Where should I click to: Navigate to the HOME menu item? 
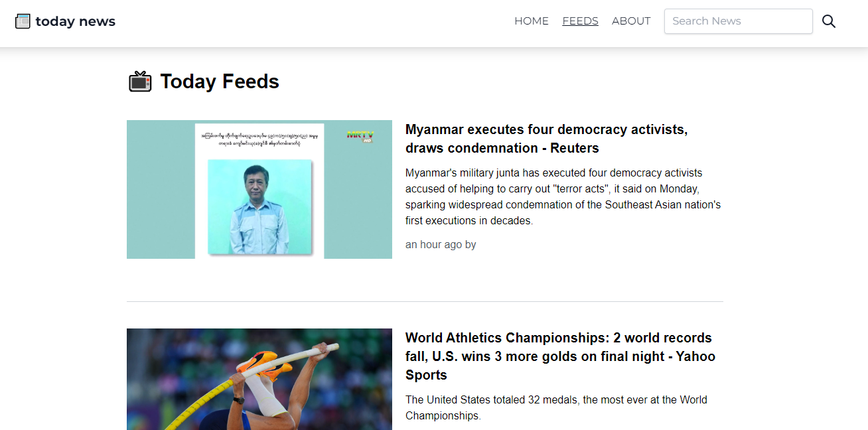[x=531, y=21]
